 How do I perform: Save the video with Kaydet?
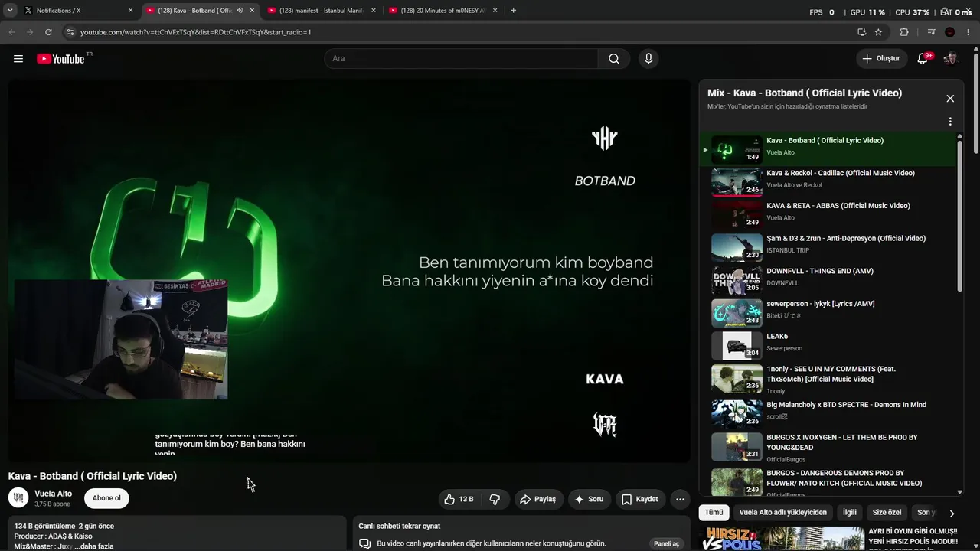640,499
